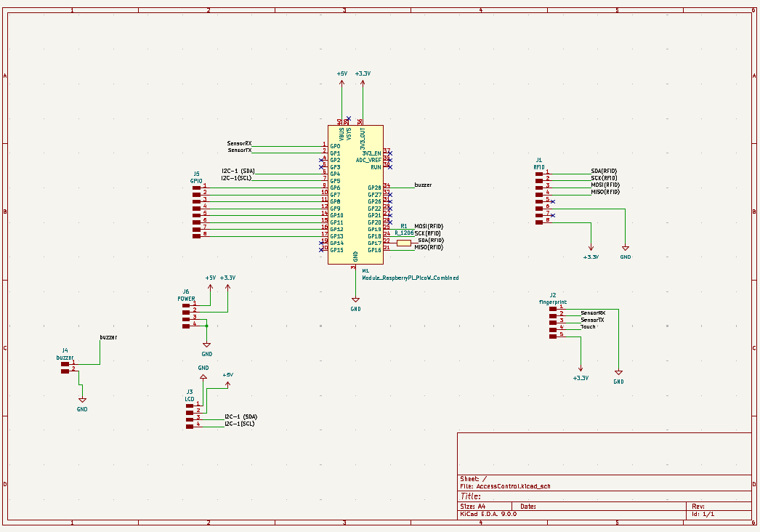Click the no-connect flag on GP27
The height and width of the screenshot is (532, 760).
390,195
